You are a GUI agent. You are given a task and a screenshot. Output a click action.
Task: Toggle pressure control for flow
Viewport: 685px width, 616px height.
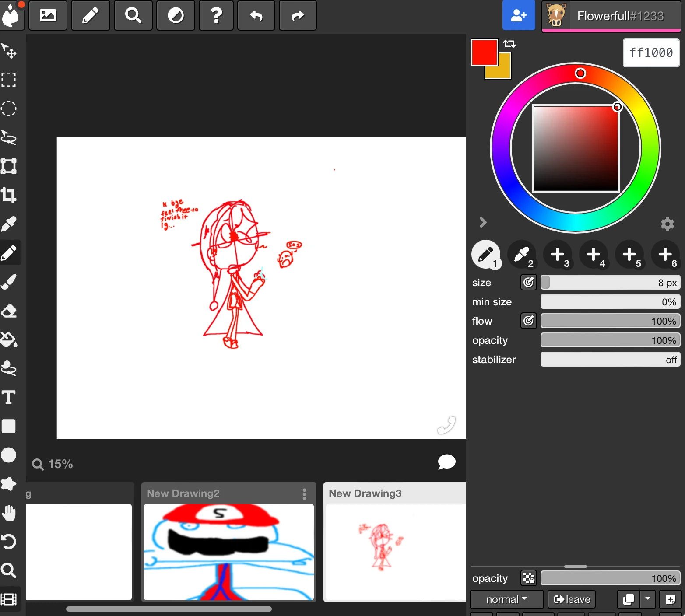(528, 321)
